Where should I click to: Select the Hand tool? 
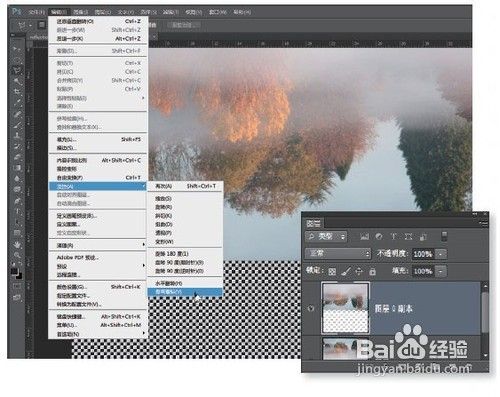coord(17,244)
